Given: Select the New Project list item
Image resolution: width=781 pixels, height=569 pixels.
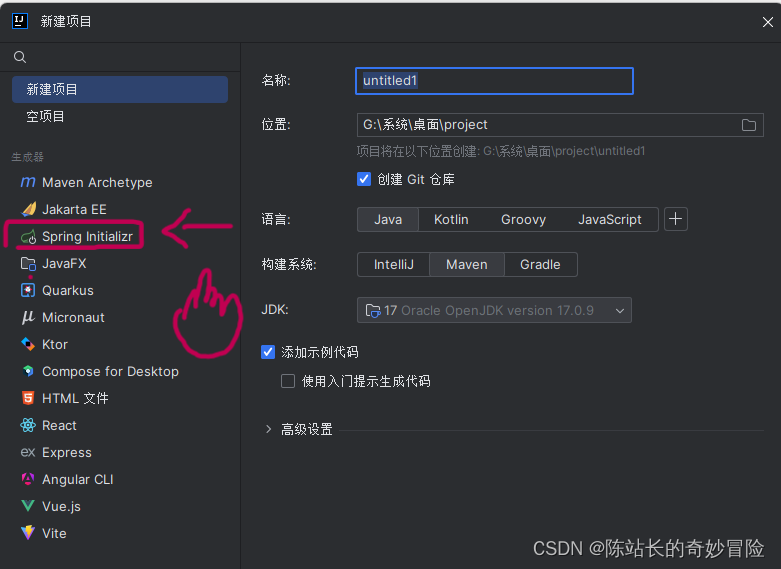Looking at the screenshot, I should tap(120, 90).
